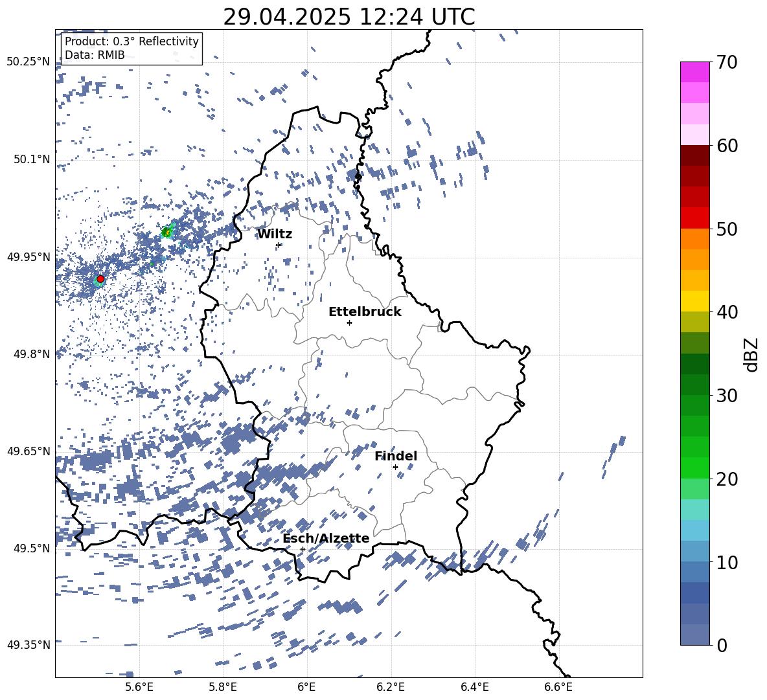Viewport: 767px width, 700px height.
Task: Click the Findel city label
Action: click(x=396, y=456)
